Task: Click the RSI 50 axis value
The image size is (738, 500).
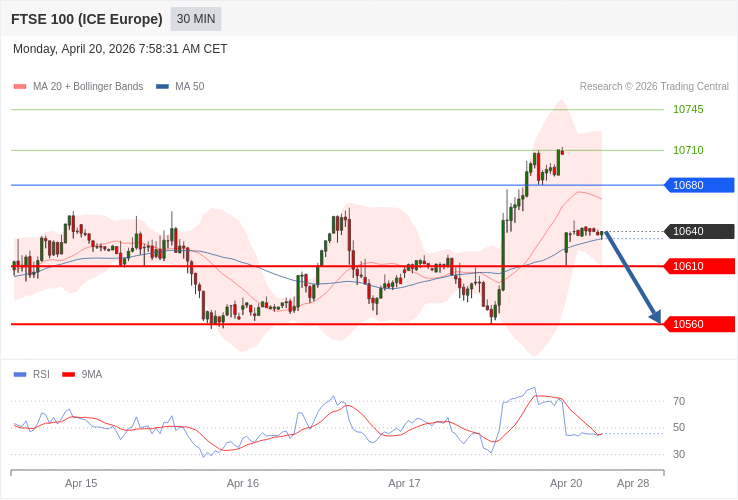Action: pyautogui.click(x=679, y=427)
